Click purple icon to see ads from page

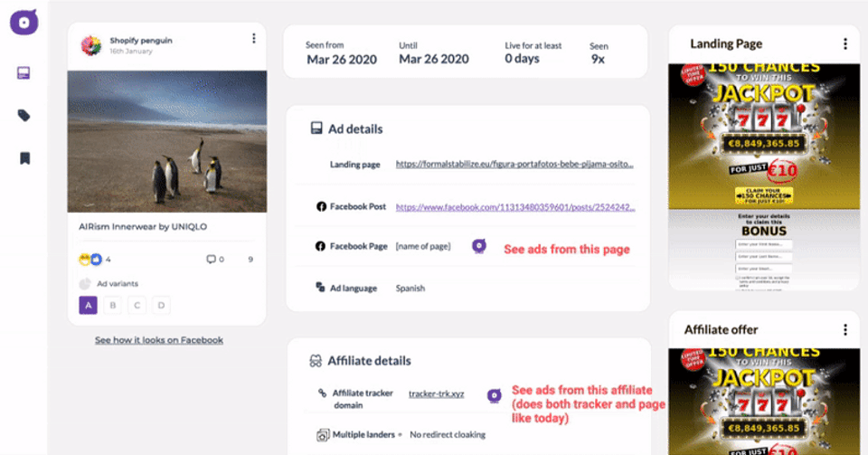point(479,246)
